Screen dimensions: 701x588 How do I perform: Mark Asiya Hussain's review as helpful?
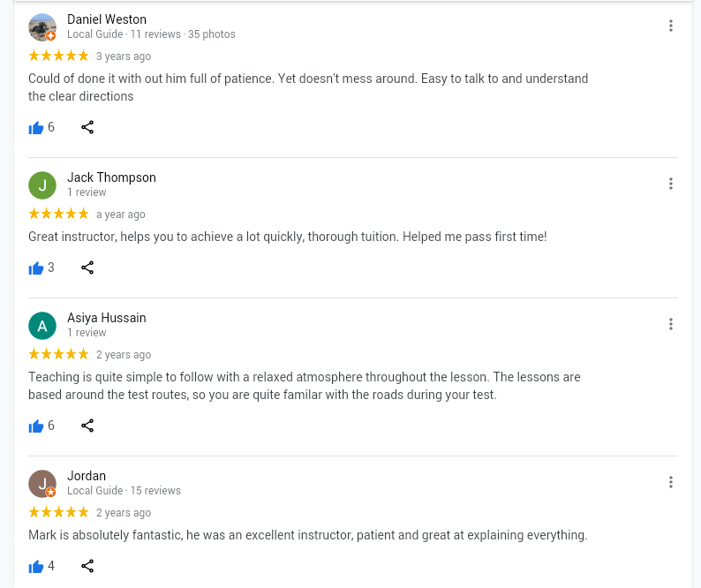pos(36,426)
